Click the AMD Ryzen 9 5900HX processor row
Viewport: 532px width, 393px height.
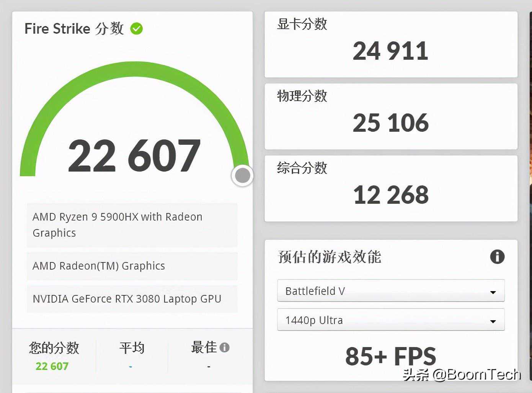point(132,225)
